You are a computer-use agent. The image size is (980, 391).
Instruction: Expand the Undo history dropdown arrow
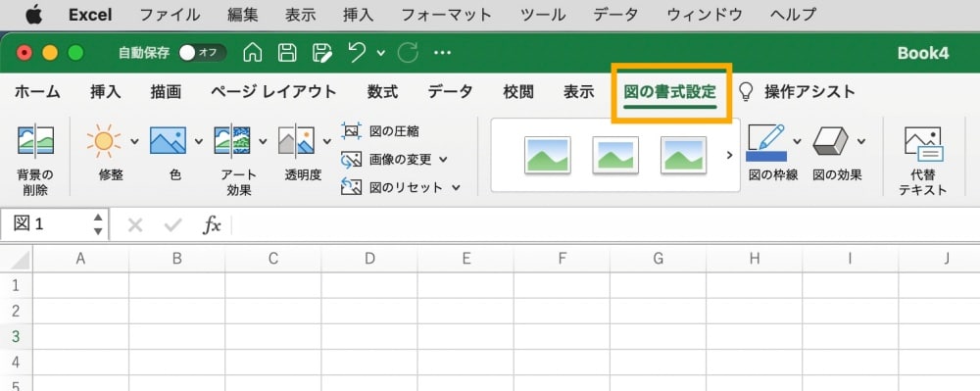point(381,53)
